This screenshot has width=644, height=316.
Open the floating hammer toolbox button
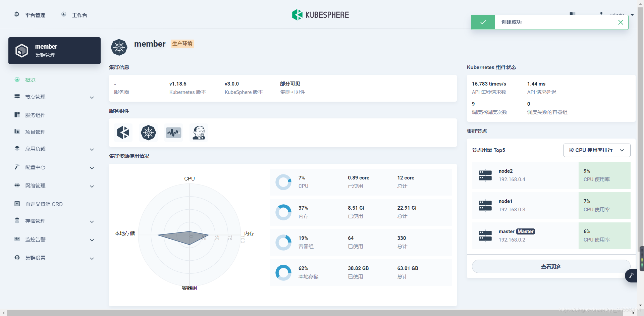pos(631,276)
